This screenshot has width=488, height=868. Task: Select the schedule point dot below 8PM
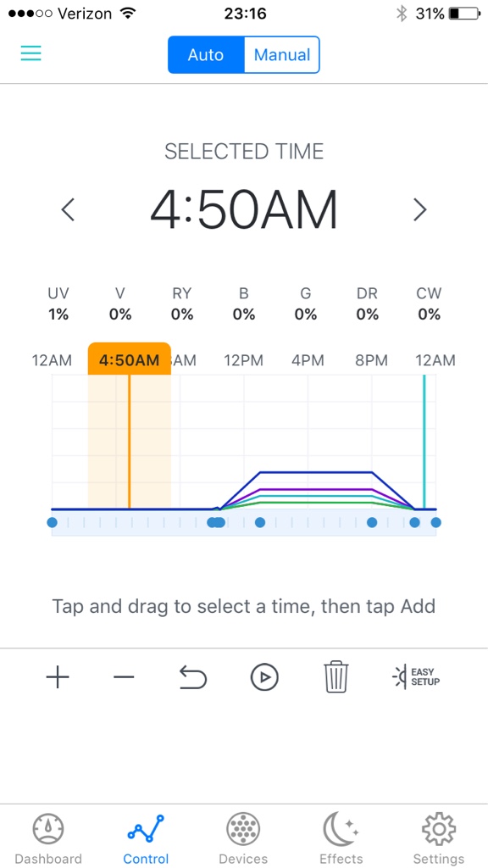(x=372, y=522)
